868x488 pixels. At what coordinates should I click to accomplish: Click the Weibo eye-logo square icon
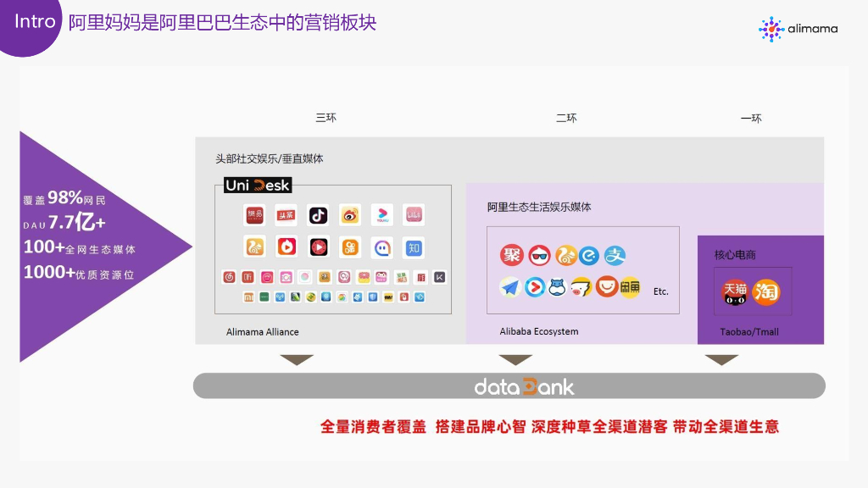click(x=350, y=215)
